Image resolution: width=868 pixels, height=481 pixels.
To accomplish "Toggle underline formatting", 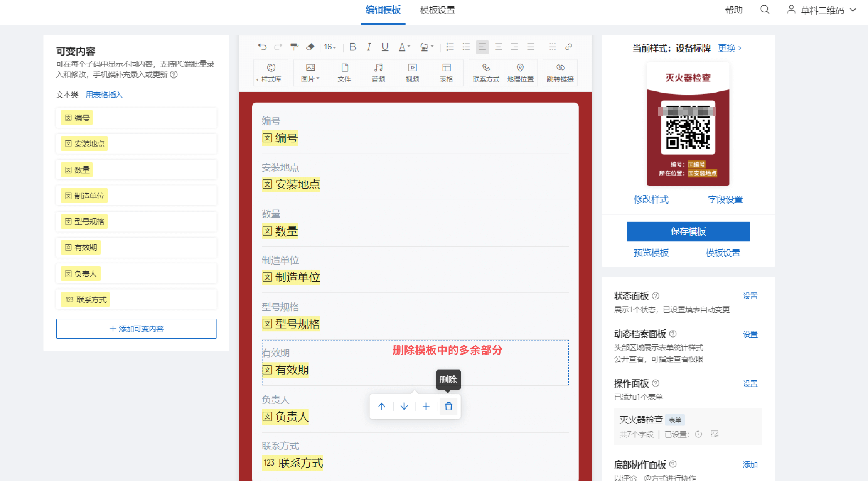I will point(385,47).
